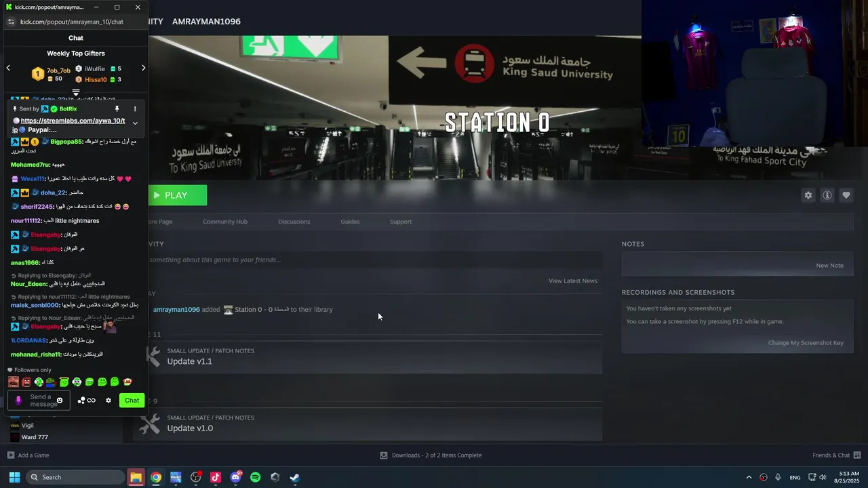Open the Support tab
Viewport: 868px width, 488px height.
click(x=401, y=222)
